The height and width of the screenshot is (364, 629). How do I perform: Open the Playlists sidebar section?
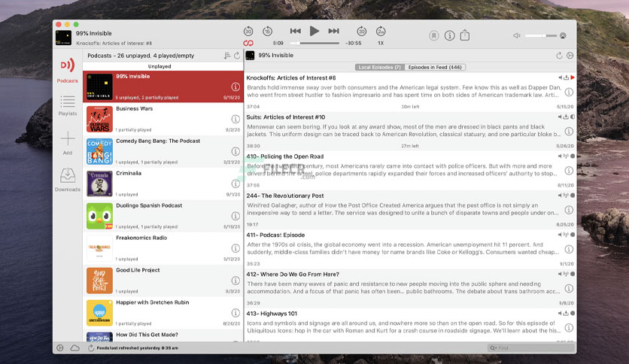(x=68, y=105)
